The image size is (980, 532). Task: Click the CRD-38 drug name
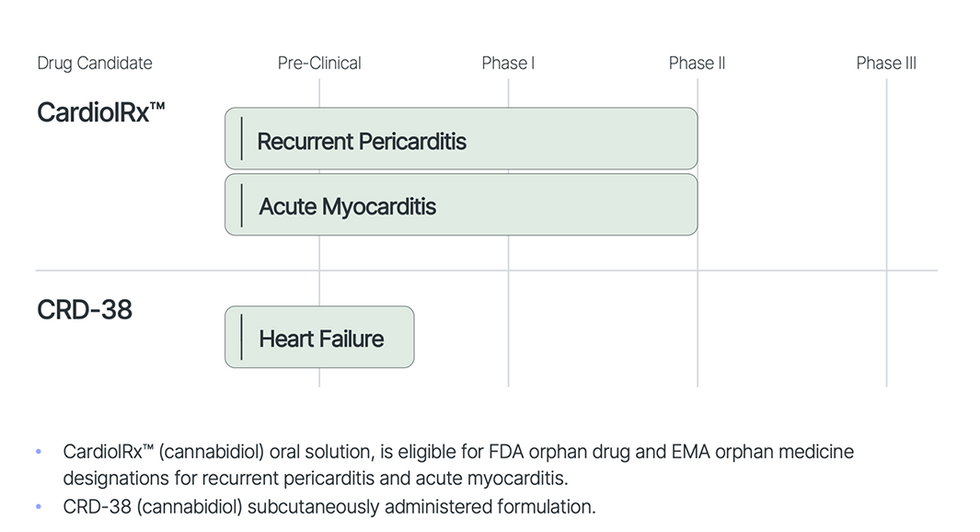pos(84,310)
